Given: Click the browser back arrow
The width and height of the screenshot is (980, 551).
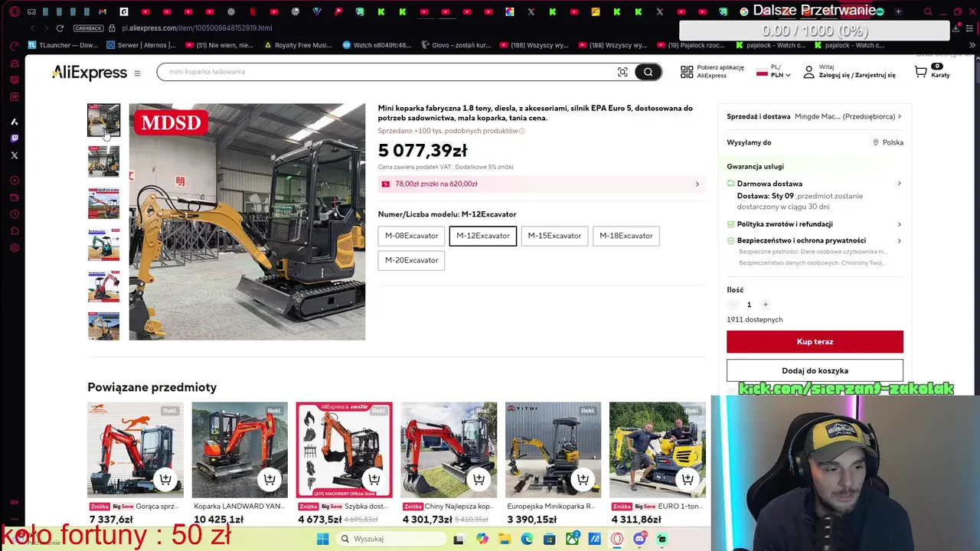Looking at the screenshot, I should pos(32,28).
